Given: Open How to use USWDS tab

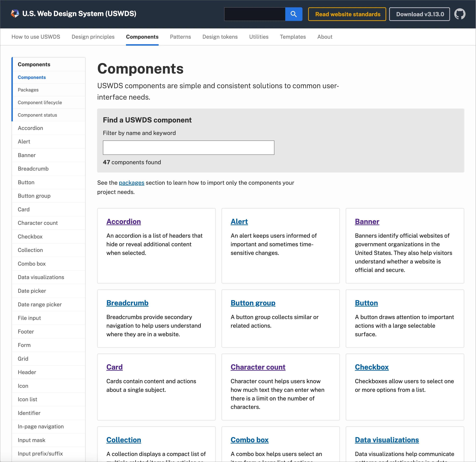Looking at the screenshot, I should 36,37.
